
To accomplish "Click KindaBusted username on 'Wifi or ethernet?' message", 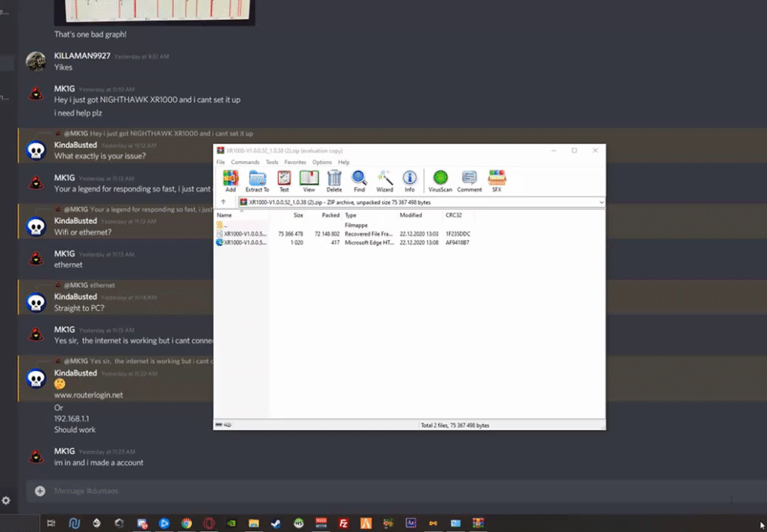I will point(75,221).
